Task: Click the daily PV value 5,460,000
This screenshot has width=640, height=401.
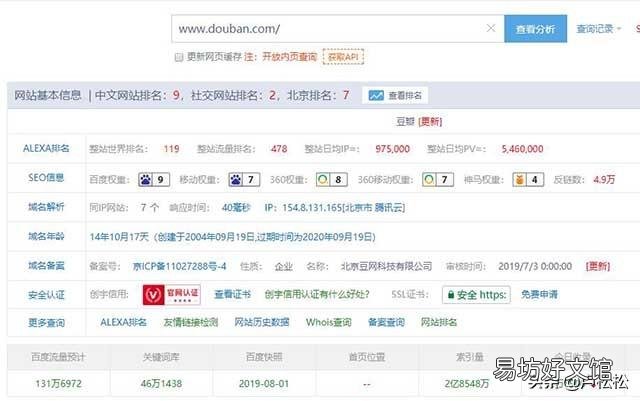Action: point(522,149)
